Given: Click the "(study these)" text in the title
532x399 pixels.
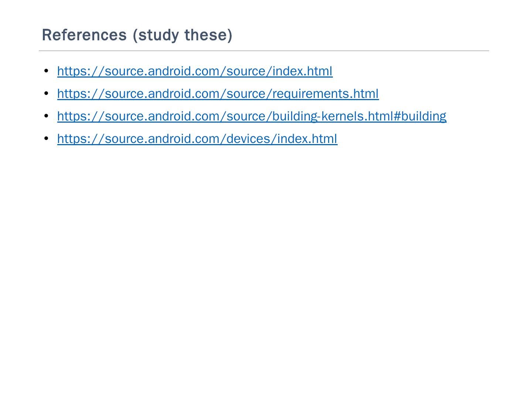Looking at the screenshot, I should point(183,35).
